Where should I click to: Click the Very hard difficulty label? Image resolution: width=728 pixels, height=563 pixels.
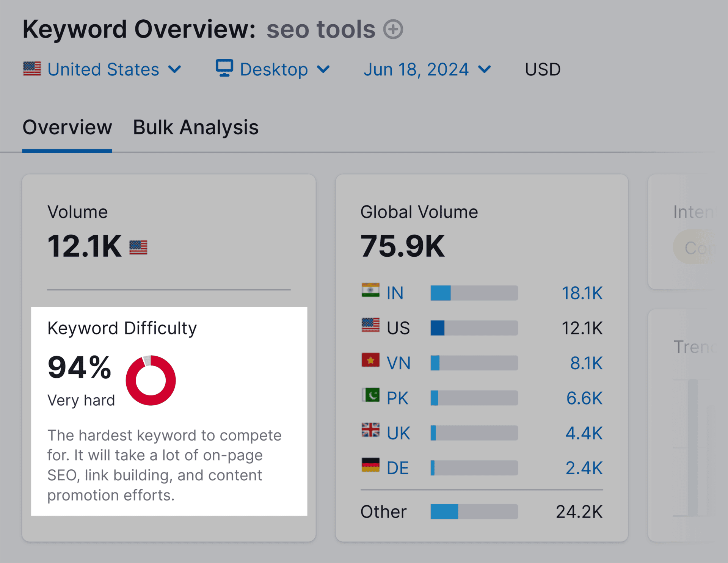[x=80, y=400]
